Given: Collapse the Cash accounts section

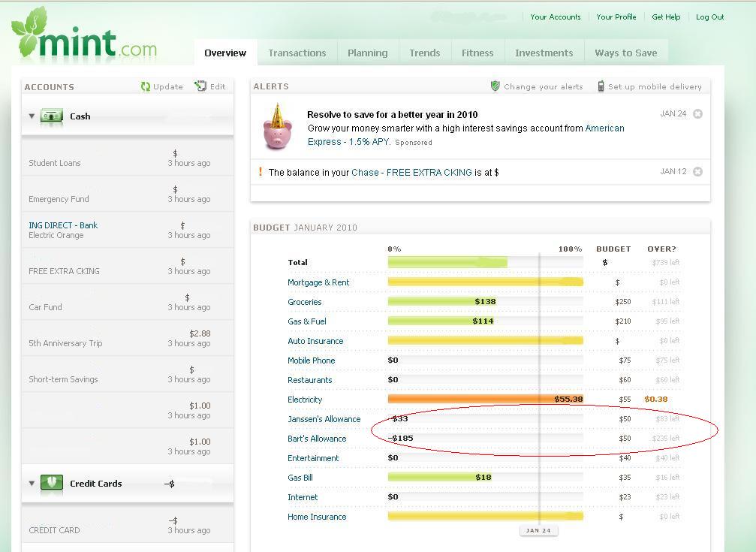Looking at the screenshot, I should click(x=32, y=116).
